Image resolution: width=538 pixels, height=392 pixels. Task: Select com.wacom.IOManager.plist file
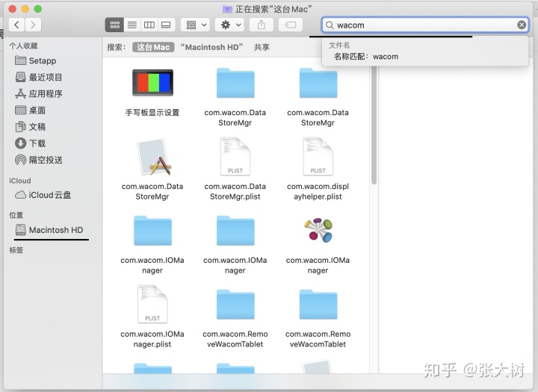click(152, 304)
